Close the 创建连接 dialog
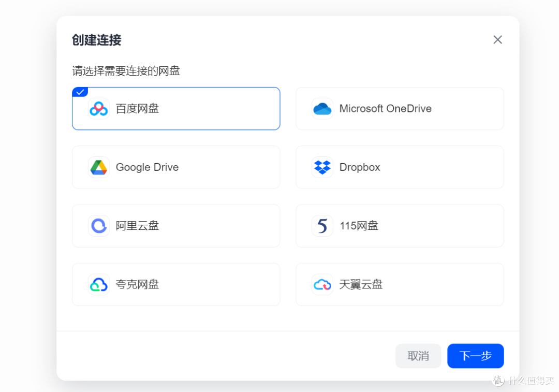Image resolution: width=559 pixels, height=392 pixels. coord(498,39)
